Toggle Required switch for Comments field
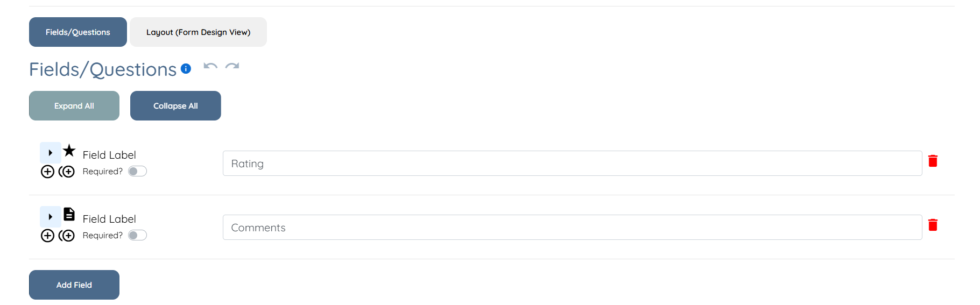The width and height of the screenshot is (980, 305). point(137,236)
